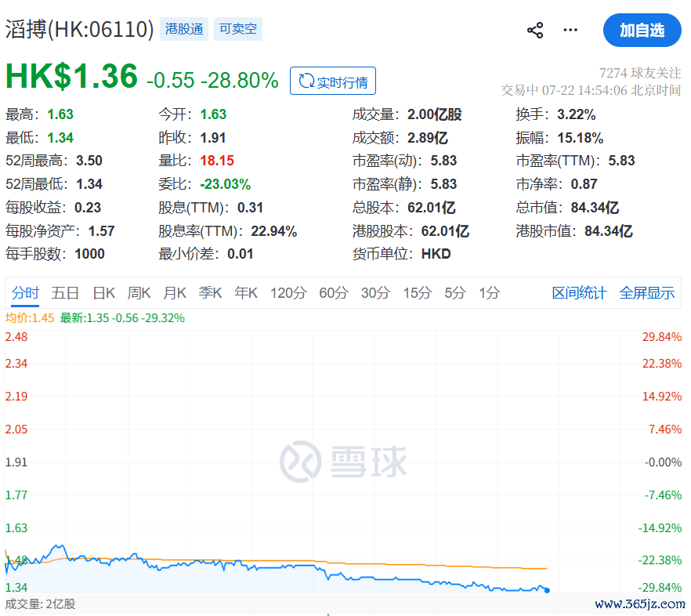Image resolution: width=691 pixels, height=616 pixels.
Task: Click the 加自选 button
Action: [x=642, y=30]
